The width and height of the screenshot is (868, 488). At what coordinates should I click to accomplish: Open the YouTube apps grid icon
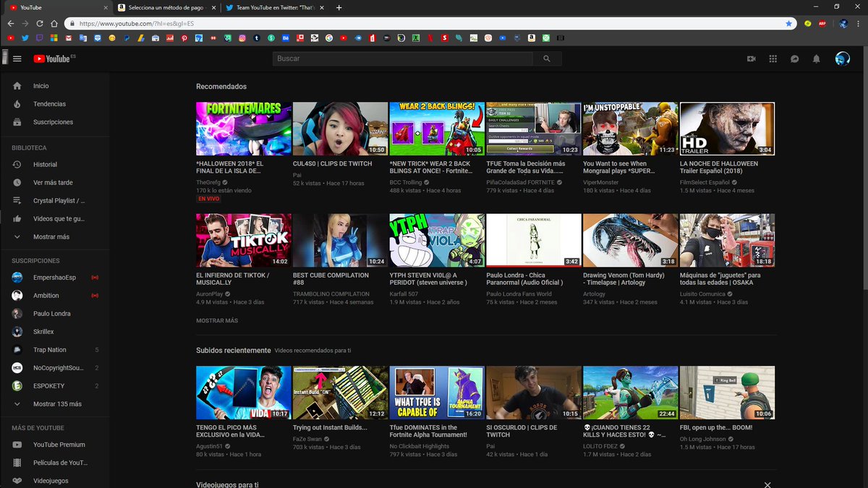(773, 59)
